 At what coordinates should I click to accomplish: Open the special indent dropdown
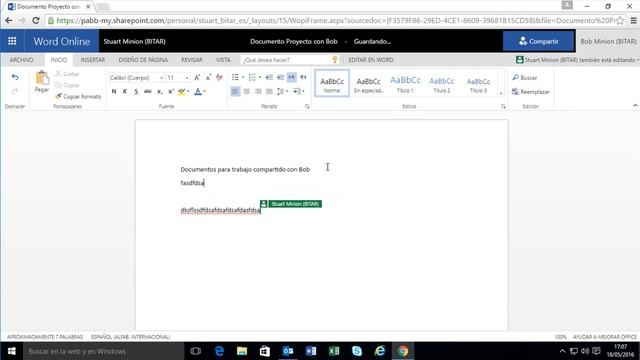point(299,91)
